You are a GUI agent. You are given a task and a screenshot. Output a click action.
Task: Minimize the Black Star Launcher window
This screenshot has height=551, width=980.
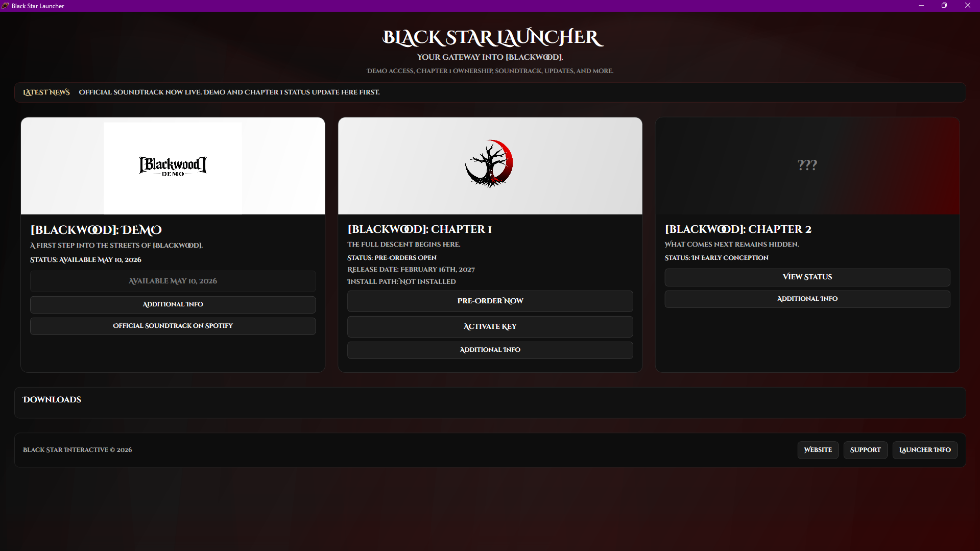click(921, 6)
